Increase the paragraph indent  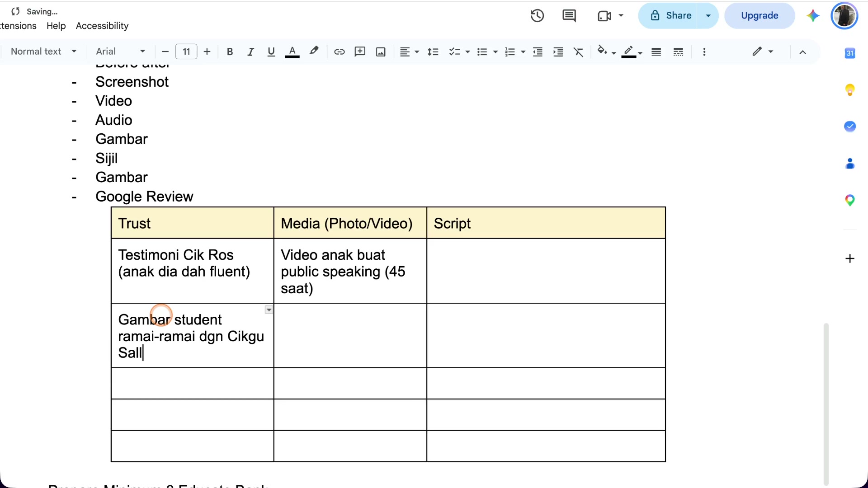point(558,52)
